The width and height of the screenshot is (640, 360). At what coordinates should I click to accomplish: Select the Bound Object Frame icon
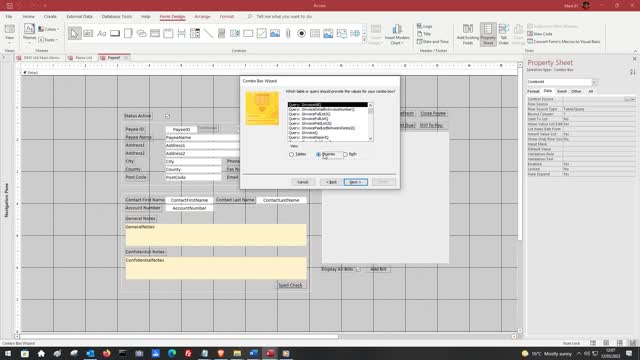coord(328,33)
